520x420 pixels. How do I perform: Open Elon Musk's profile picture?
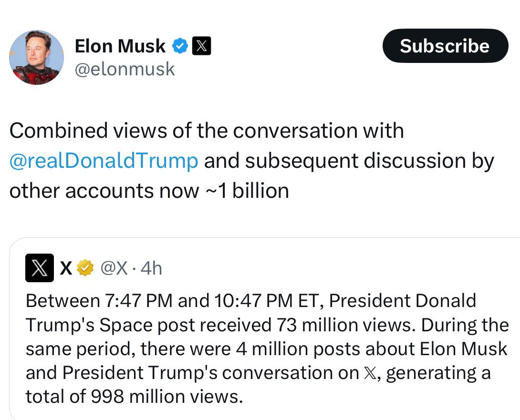(x=36, y=58)
